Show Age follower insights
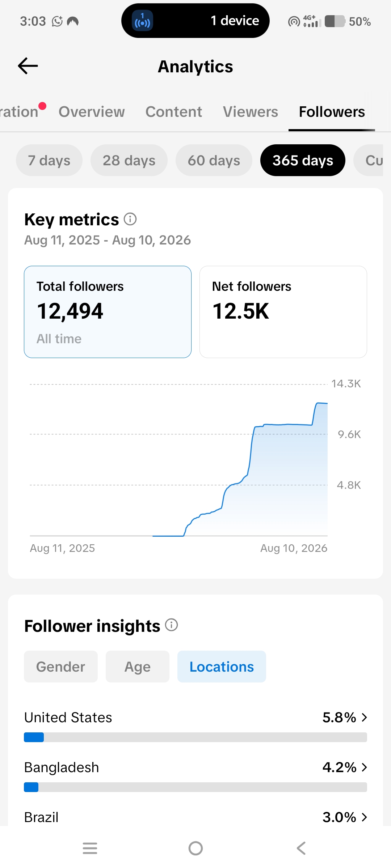The image size is (391, 868). 138,667
